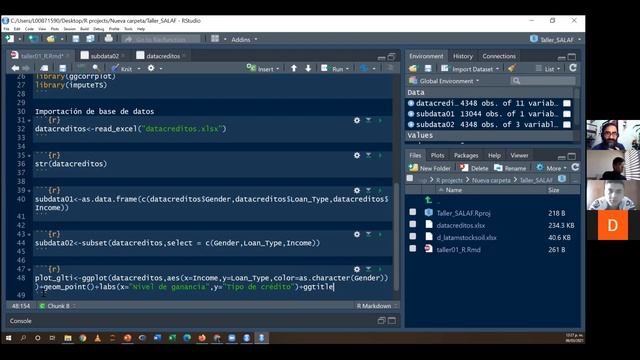The height and width of the screenshot is (360, 640).
Task: Open the Connections tab
Action: coord(499,56)
